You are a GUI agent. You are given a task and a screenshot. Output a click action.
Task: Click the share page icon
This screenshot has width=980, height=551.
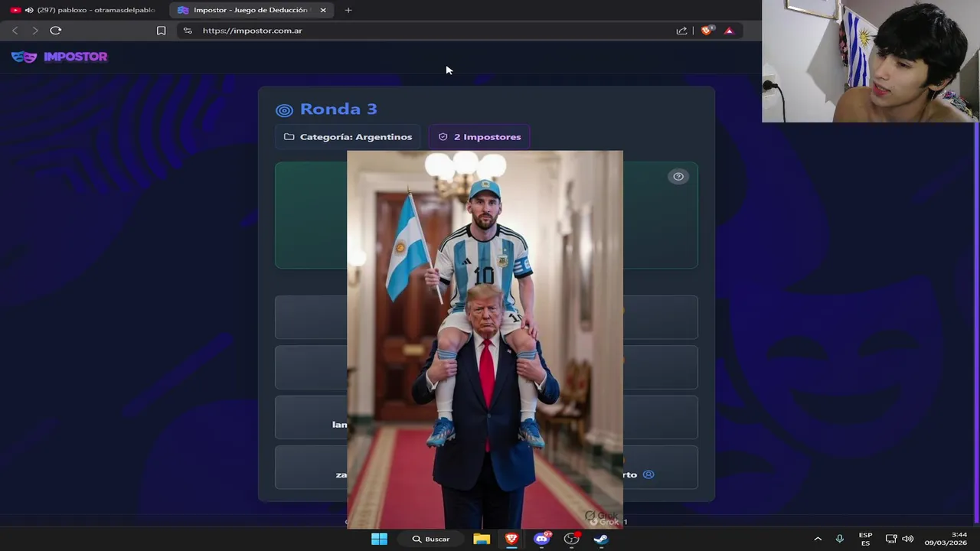681,31
